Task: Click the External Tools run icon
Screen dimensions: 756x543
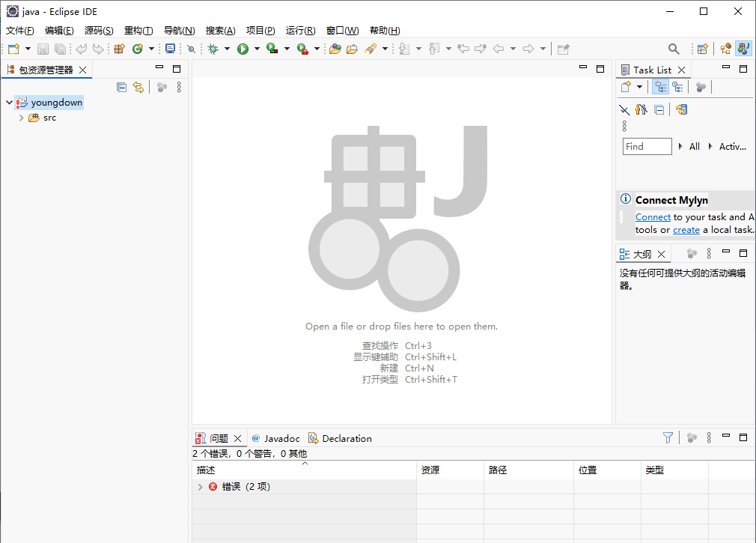Action: (x=302, y=49)
